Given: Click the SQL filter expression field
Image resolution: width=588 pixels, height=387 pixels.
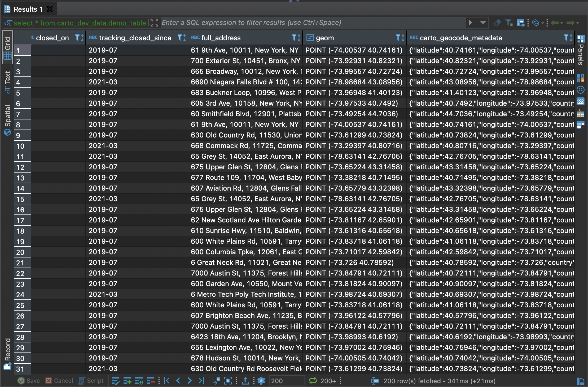Looking at the screenshot, I should click(313, 23).
